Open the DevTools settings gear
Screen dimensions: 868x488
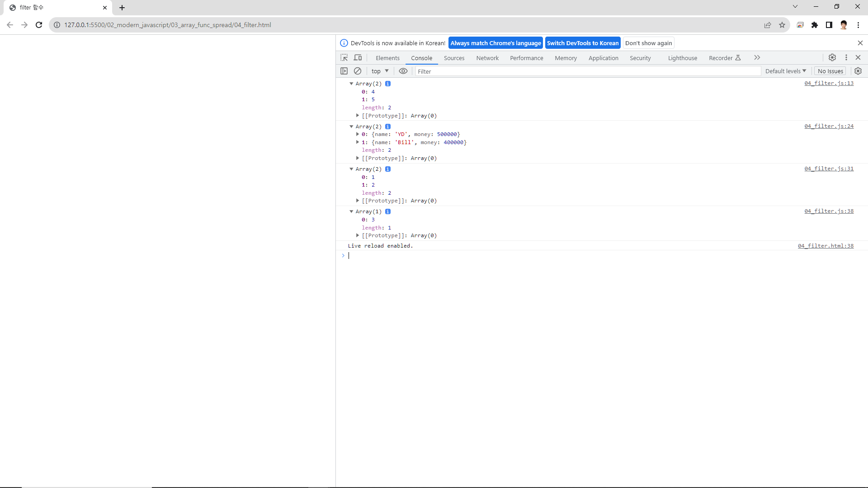click(x=832, y=57)
